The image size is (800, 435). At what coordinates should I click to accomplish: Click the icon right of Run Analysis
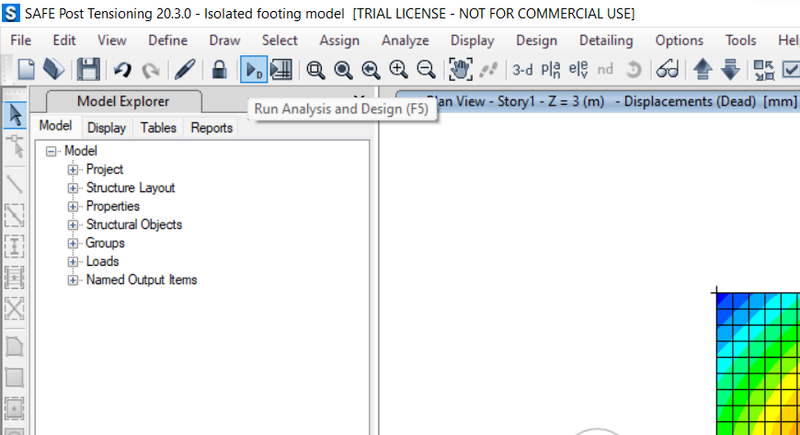(281, 70)
